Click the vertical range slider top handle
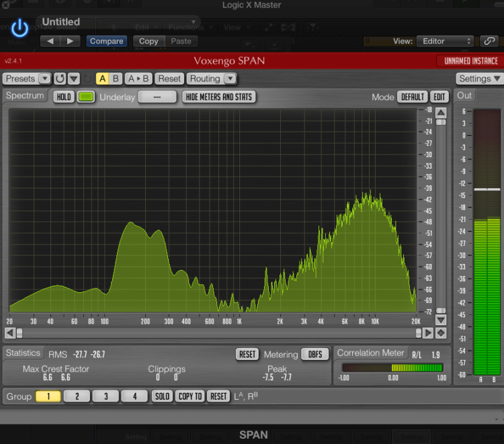 441,122
